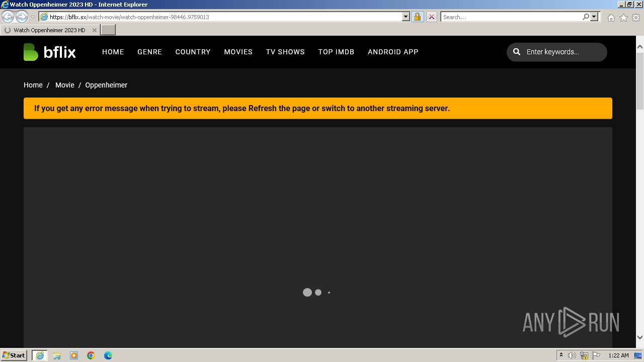Open the browser Home icon
This screenshot has height=362, width=644.
(611, 18)
